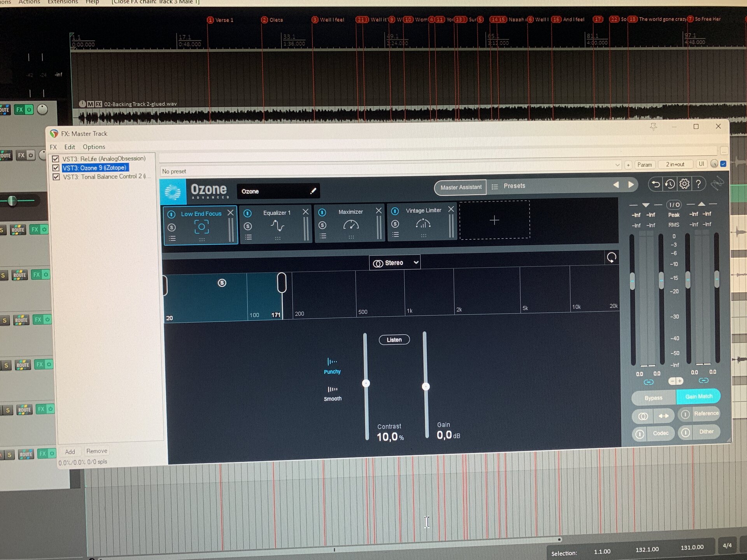Add a new module with plus slot

click(494, 220)
